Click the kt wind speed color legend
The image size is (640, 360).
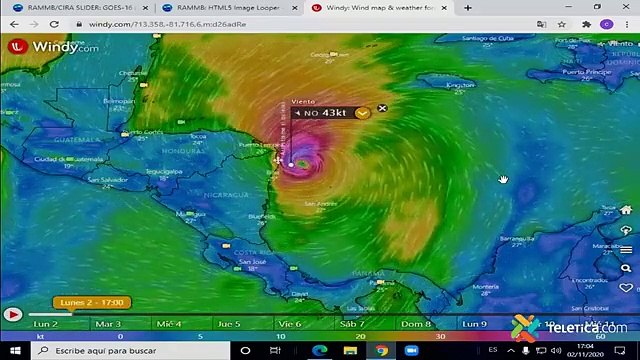pos(320,336)
